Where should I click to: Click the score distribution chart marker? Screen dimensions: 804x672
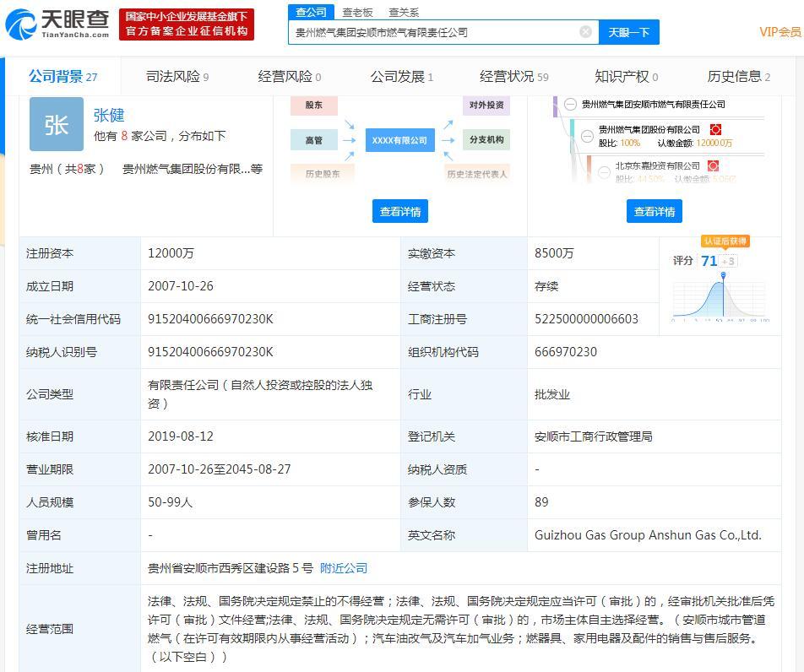[723, 275]
